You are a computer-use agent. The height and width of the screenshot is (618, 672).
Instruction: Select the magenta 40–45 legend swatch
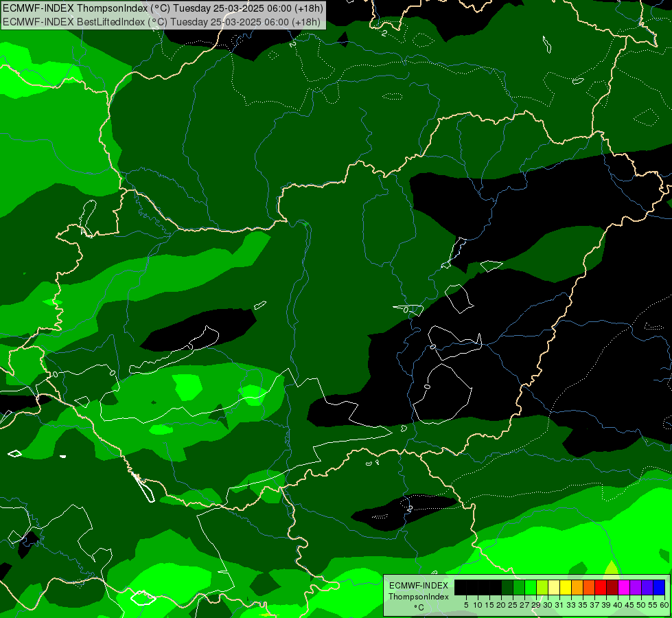[624, 587]
